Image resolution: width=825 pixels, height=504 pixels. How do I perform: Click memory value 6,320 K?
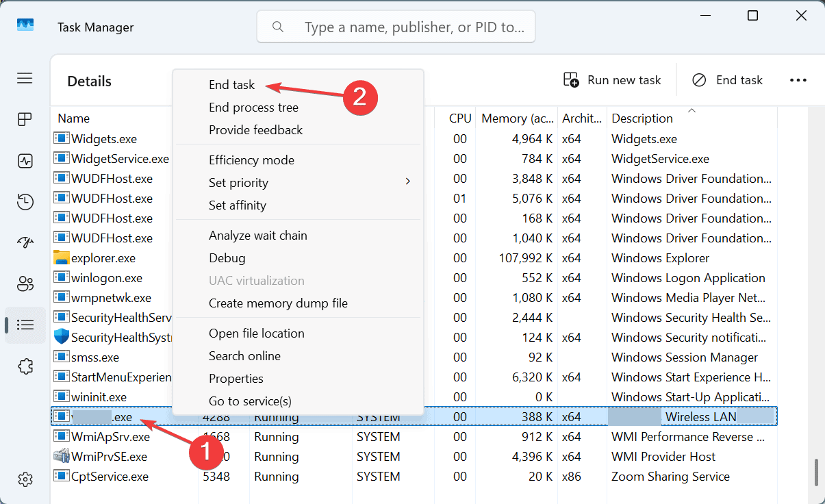pyautogui.click(x=532, y=377)
